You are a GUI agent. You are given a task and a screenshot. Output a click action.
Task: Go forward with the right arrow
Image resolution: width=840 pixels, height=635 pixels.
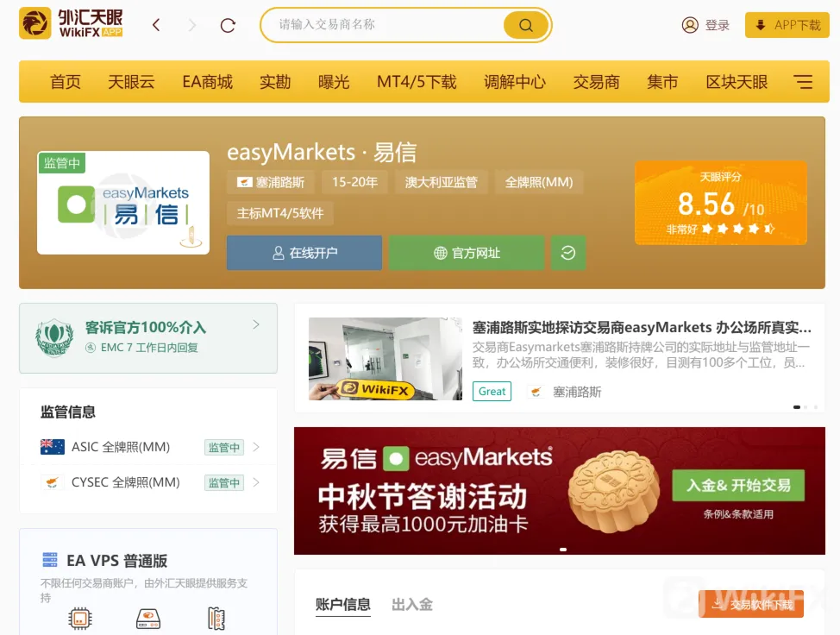pos(192,25)
